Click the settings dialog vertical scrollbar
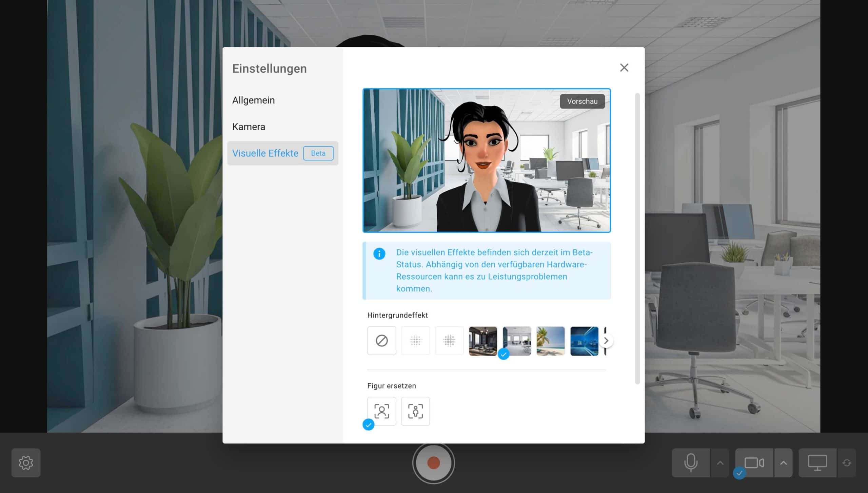The width and height of the screenshot is (868, 493). click(x=637, y=239)
